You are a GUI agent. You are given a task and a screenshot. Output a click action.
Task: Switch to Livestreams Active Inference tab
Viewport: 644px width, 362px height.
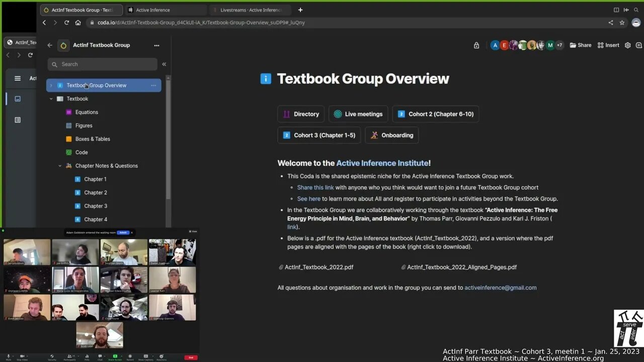click(250, 10)
